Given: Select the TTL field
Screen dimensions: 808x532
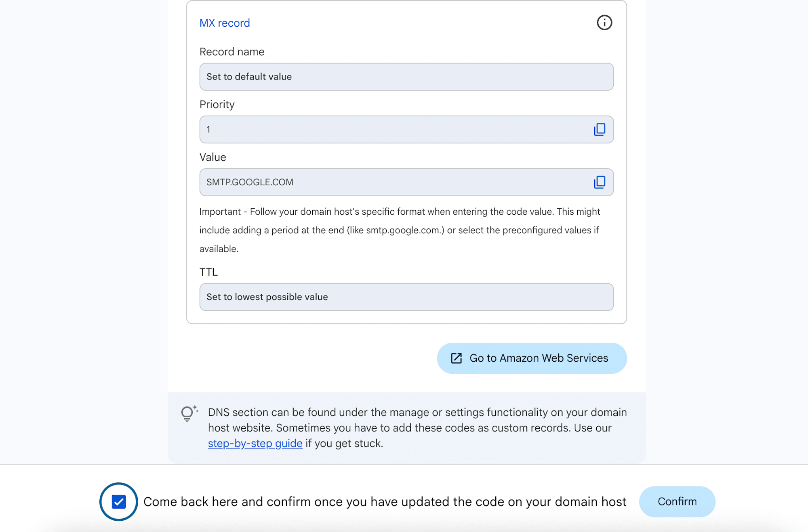Looking at the screenshot, I should click(x=406, y=297).
